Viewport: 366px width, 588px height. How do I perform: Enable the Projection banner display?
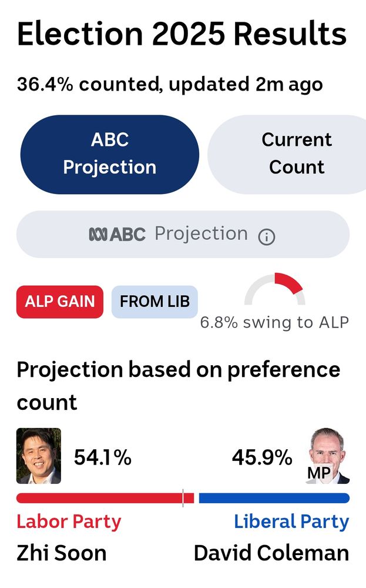point(182,233)
